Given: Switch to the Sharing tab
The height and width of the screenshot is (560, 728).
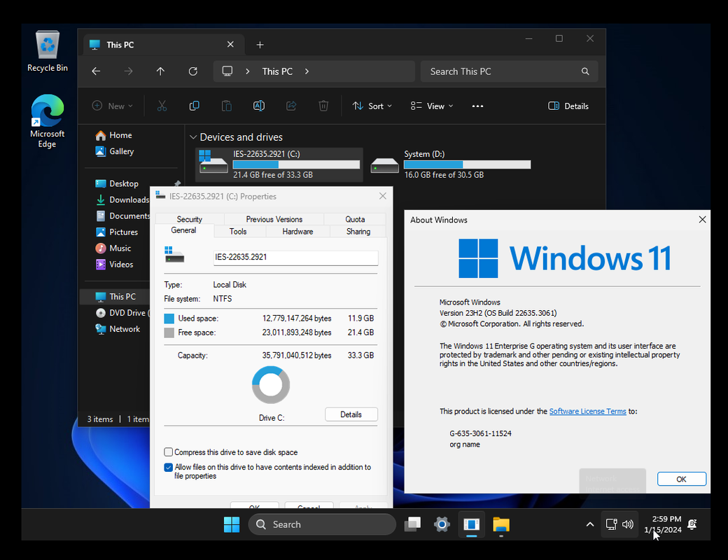Looking at the screenshot, I should coord(358,231).
